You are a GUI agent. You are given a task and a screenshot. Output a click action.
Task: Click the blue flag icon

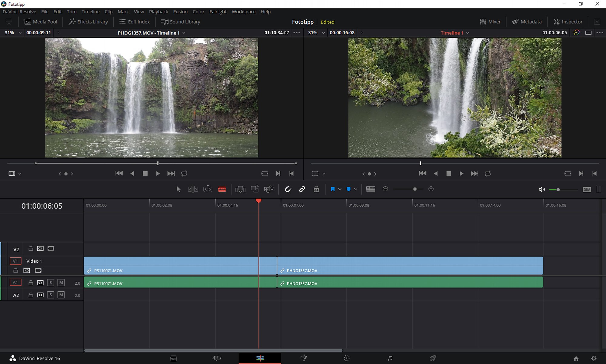(x=333, y=189)
